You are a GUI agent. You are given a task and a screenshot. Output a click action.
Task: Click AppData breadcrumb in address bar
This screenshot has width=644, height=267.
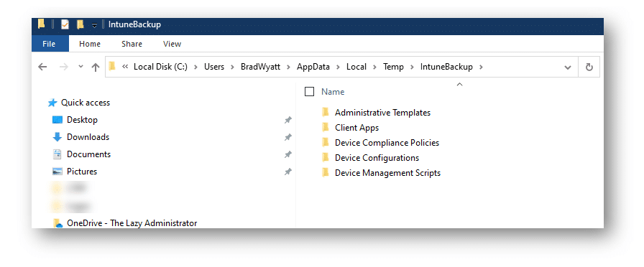click(x=313, y=67)
